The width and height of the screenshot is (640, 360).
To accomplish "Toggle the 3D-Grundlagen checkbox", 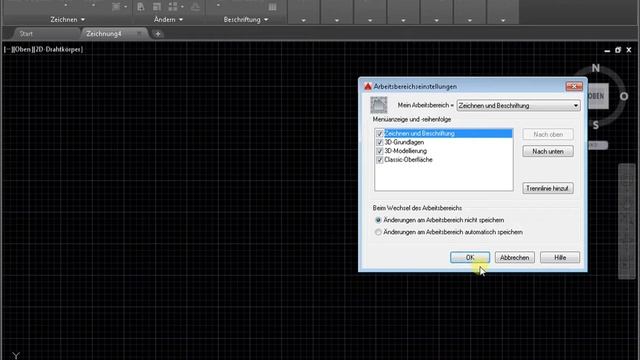I will point(380,142).
